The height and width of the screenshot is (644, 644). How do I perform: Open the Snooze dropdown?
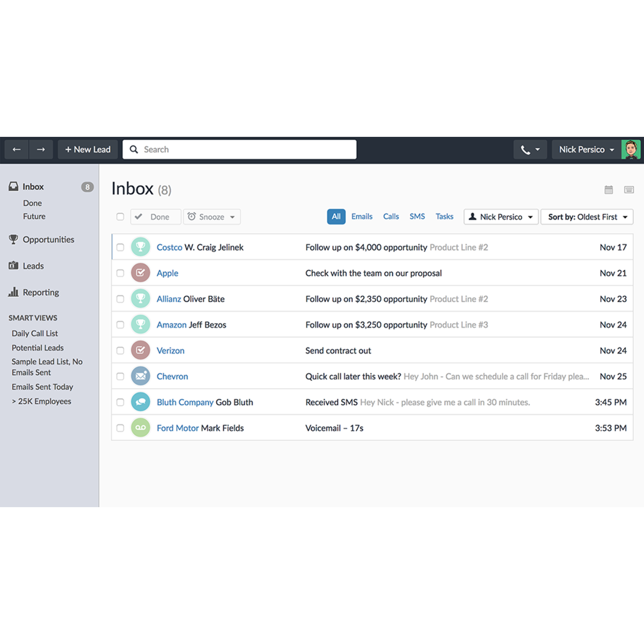(x=212, y=216)
